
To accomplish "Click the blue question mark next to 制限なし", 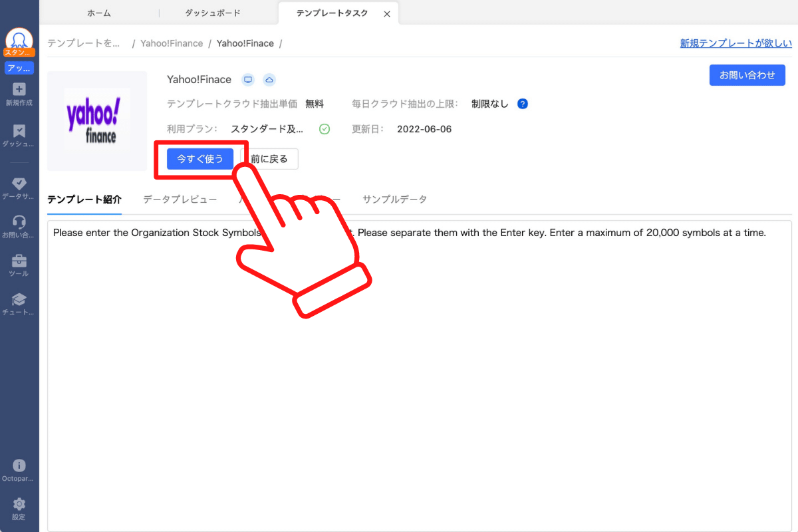I will pyautogui.click(x=523, y=104).
